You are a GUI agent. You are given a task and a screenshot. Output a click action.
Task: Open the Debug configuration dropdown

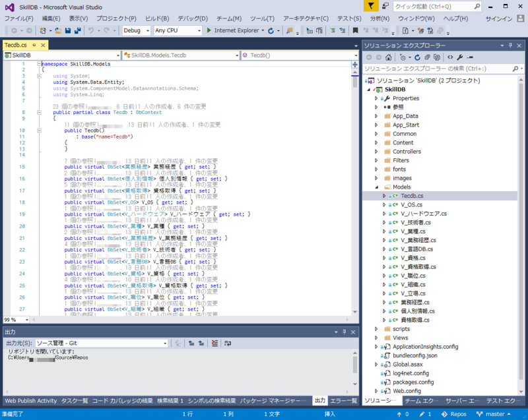pyautogui.click(x=136, y=30)
